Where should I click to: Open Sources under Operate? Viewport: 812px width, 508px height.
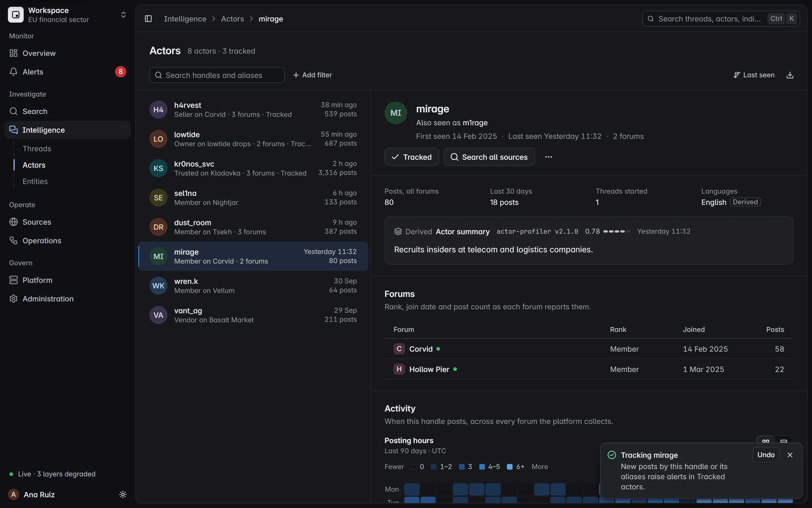[x=67, y=222]
